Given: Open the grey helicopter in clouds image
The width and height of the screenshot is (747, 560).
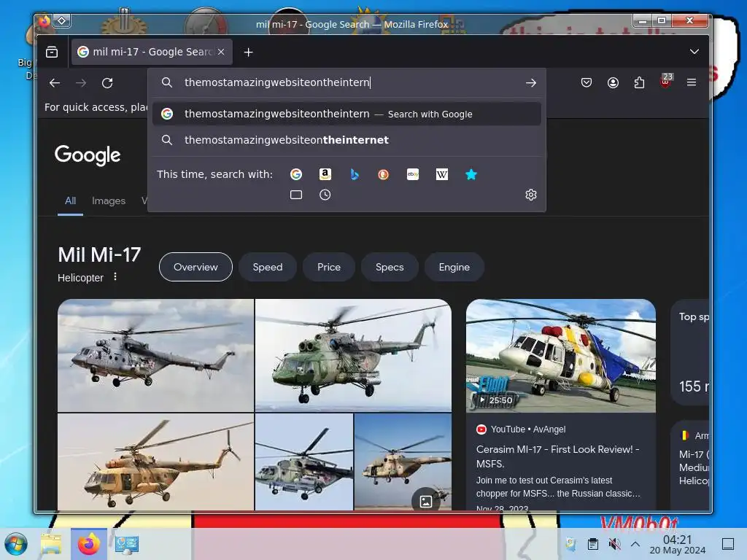Looking at the screenshot, I should (156, 355).
